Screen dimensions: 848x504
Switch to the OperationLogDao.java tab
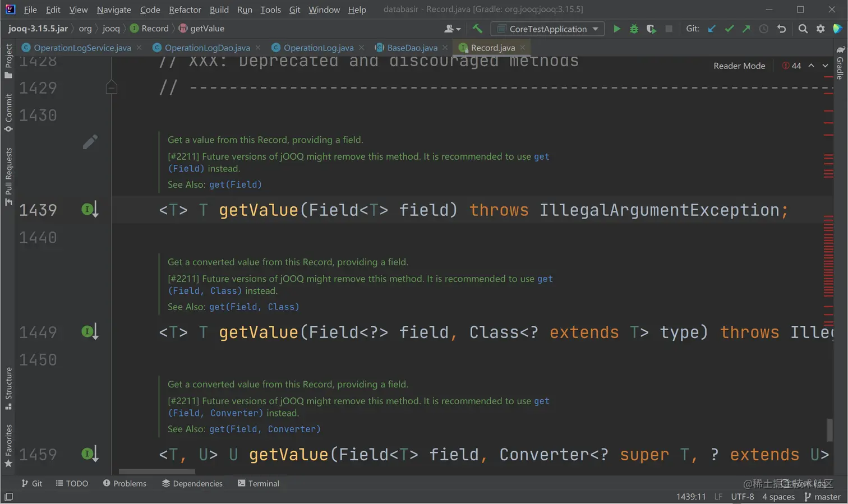pyautogui.click(x=207, y=48)
